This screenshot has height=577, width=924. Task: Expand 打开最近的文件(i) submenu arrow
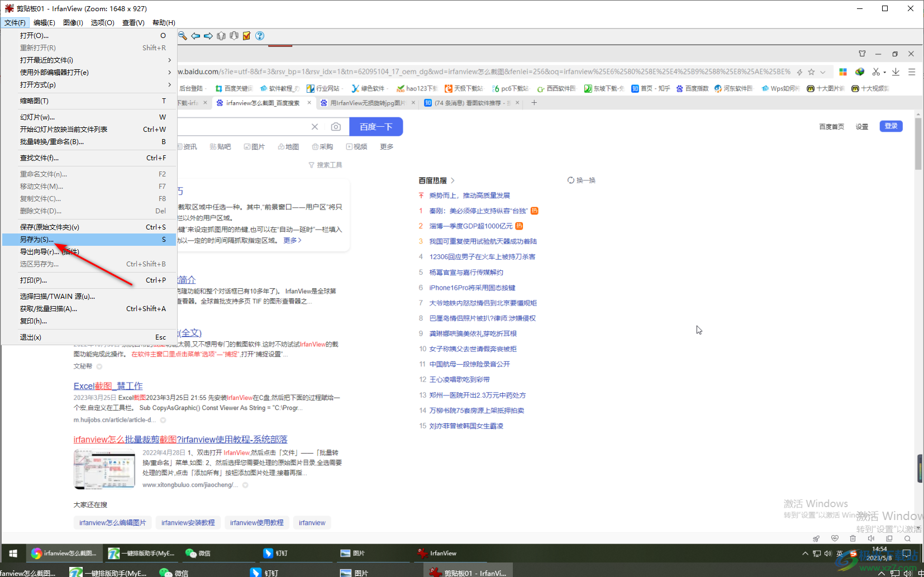pos(169,60)
